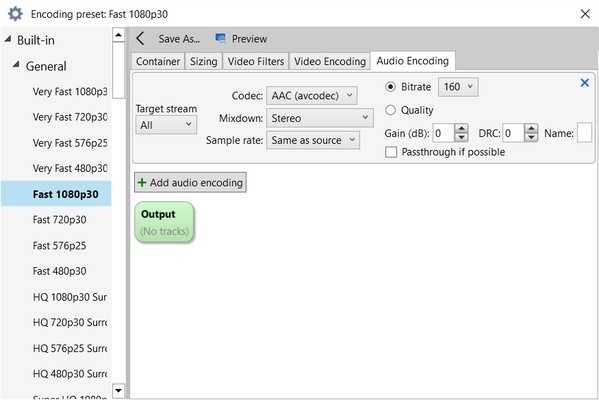Select HQ 480p30 Surround preset
The height and width of the screenshot is (400, 599).
[x=70, y=374]
